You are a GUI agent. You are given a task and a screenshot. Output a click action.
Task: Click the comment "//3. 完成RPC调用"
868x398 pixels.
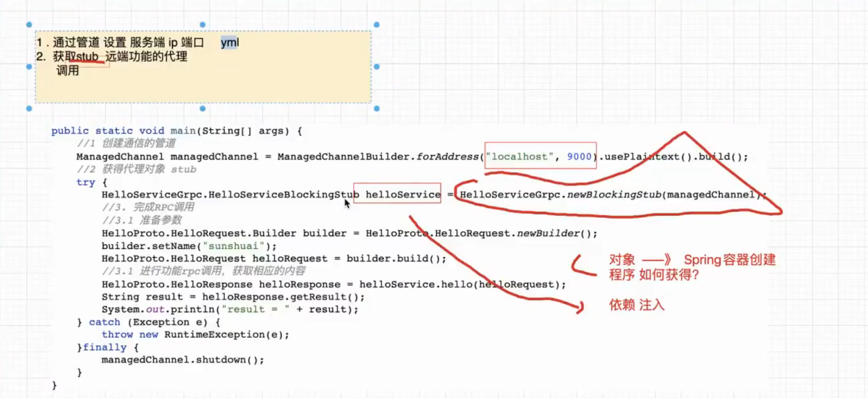click(148, 207)
